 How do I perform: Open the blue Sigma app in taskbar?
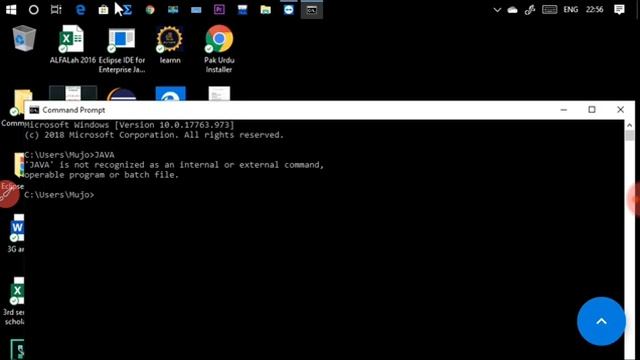(128, 10)
